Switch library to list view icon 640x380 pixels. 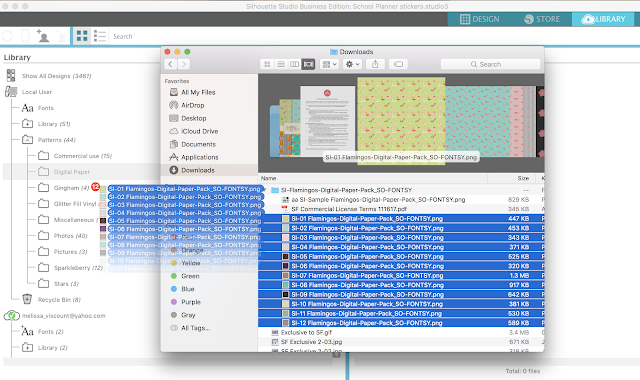tap(100, 36)
